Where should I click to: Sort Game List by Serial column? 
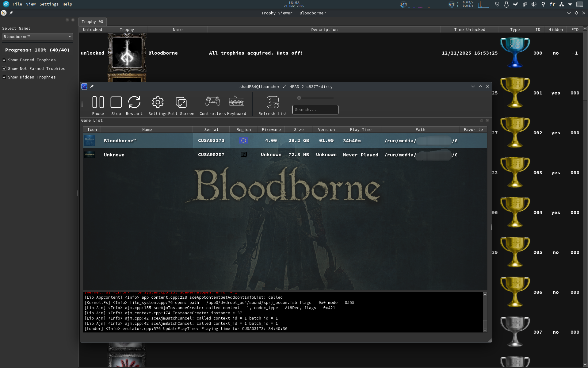pyautogui.click(x=211, y=129)
